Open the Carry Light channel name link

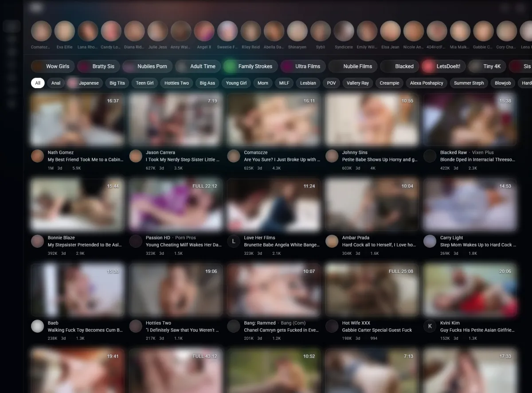pyautogui.click(x=451, y=238)
